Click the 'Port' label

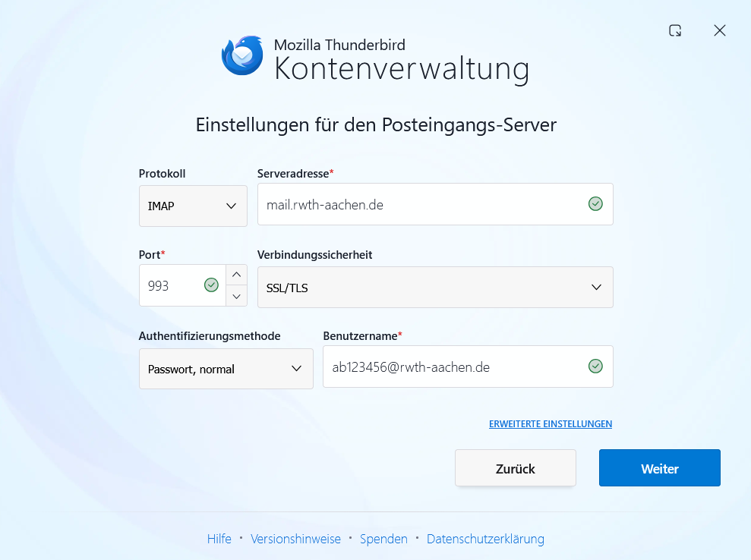(x=150, y=255)
